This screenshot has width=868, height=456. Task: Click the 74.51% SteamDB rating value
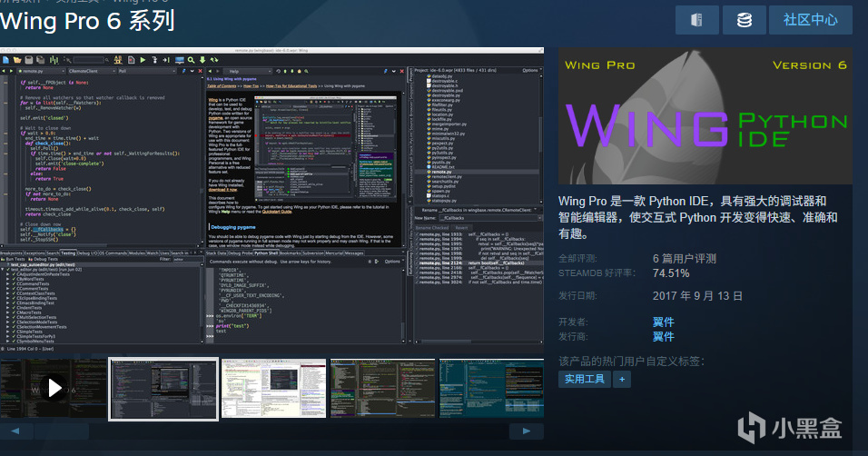pyautogui.click(x=671, y=273)
